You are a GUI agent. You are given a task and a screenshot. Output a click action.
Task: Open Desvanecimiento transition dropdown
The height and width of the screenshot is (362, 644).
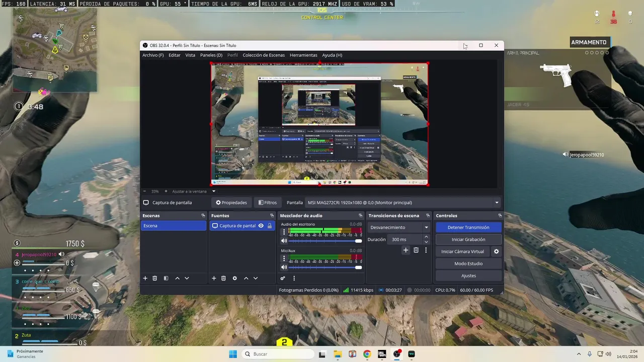399,227
